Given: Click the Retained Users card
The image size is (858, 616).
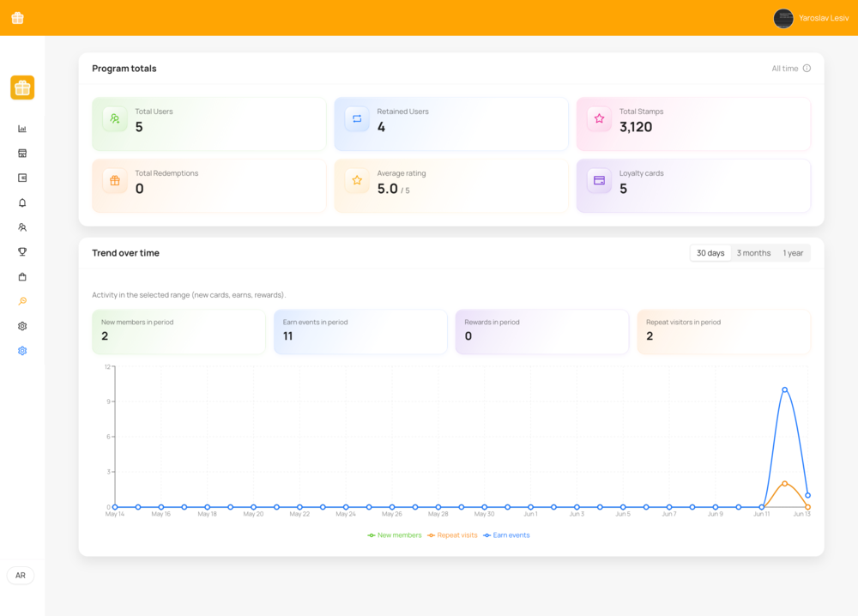Looking at the screenshot, I should (451, 124).
